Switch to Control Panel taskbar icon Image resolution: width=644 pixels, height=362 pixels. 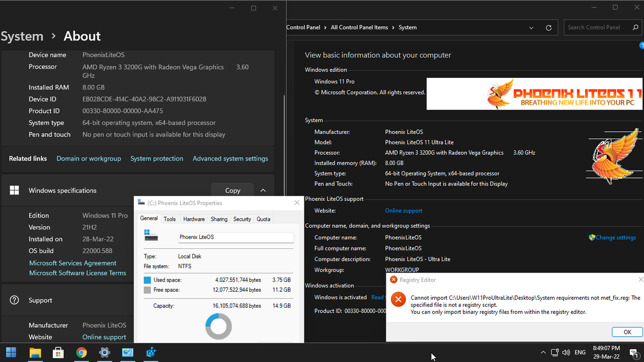click(x=128, y=352)
